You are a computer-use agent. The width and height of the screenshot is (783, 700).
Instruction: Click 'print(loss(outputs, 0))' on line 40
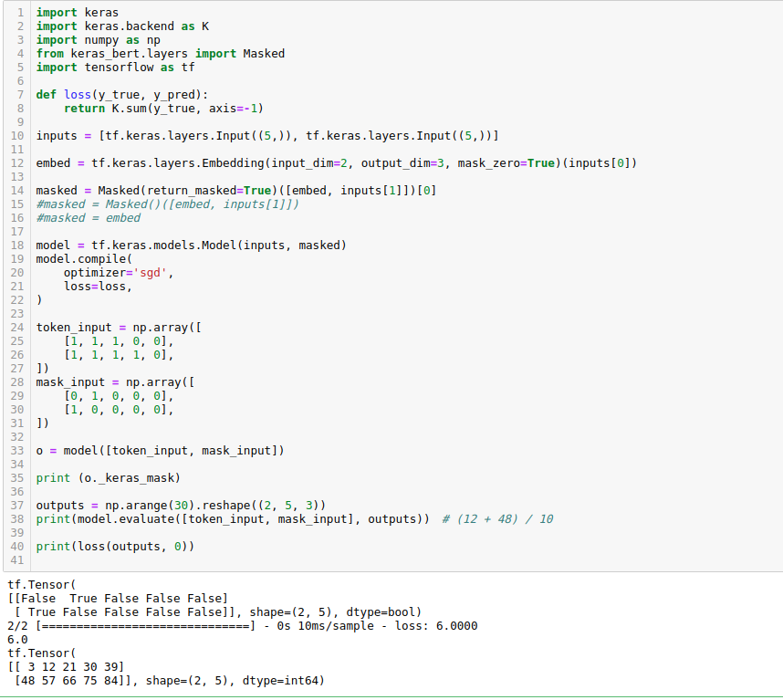115,547
